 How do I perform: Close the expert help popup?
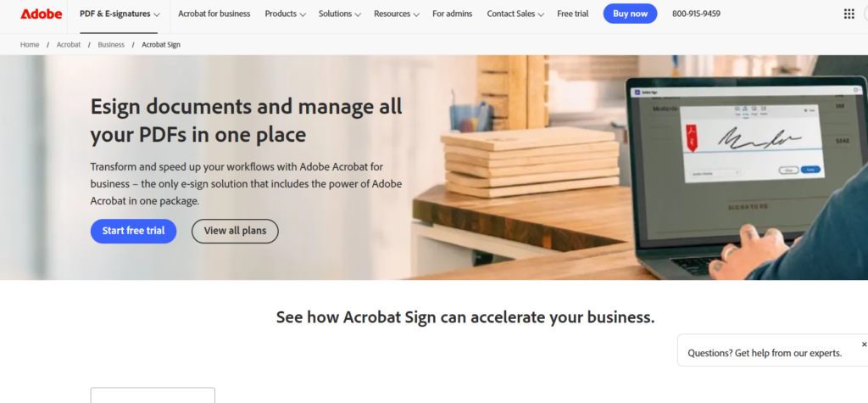tap(864, 344)
